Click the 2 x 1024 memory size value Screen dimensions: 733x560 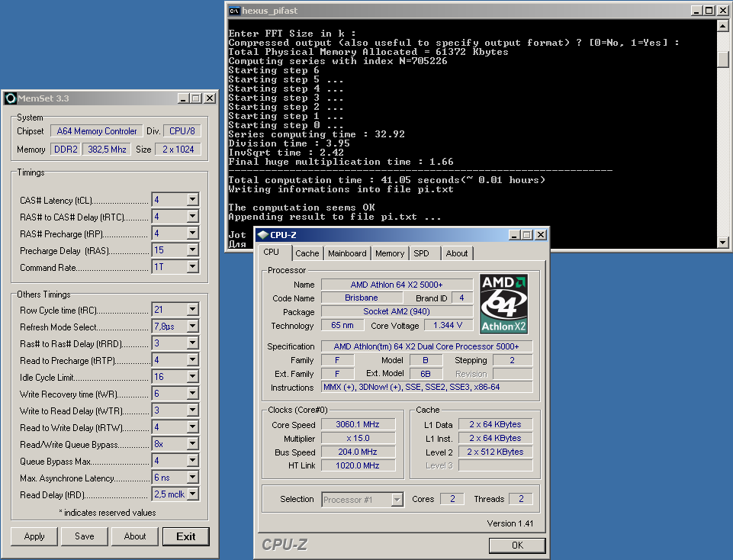click(x=178, y=150)
